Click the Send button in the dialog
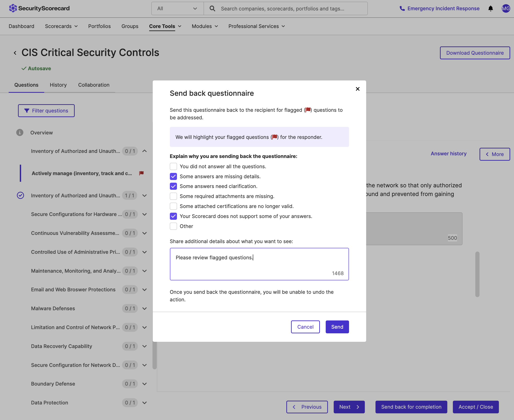 (x=337, y=327)
